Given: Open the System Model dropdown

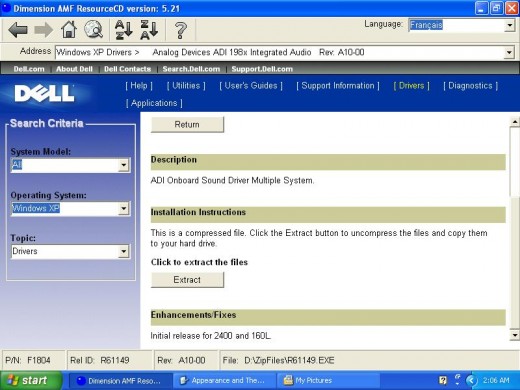Looking at the screenshot, I should (124, 165).
